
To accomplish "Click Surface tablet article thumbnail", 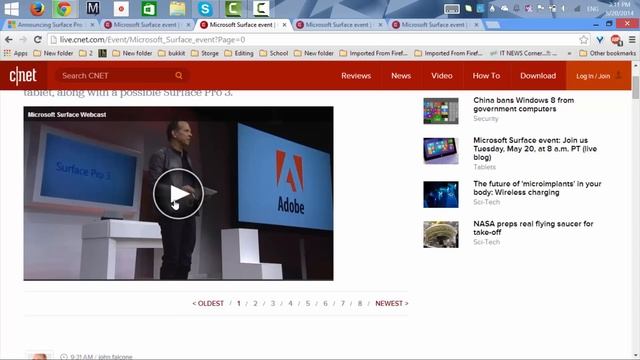I will tap(441, 151).
